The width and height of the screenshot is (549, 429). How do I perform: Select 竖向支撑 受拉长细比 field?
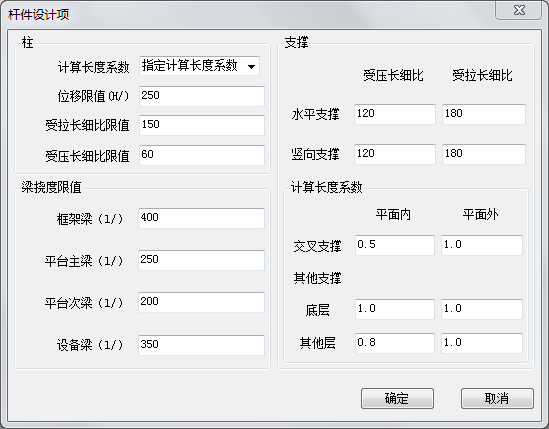(484, 154)
